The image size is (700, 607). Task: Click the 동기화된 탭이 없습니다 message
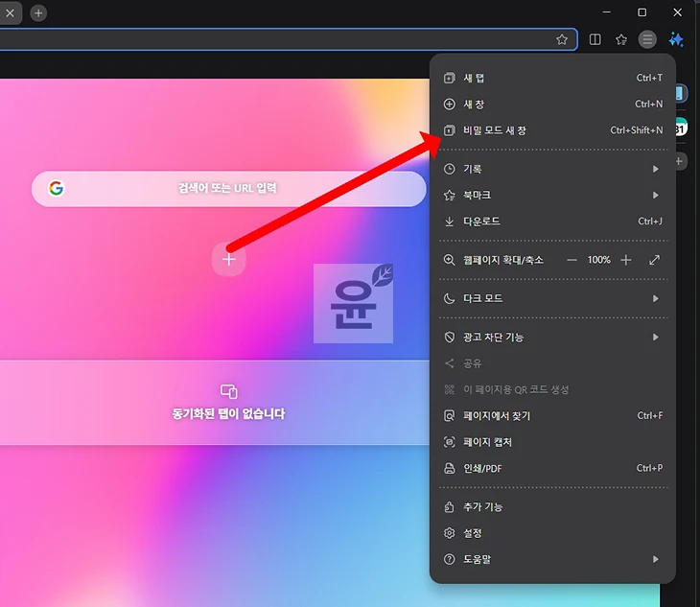point(228,413)
